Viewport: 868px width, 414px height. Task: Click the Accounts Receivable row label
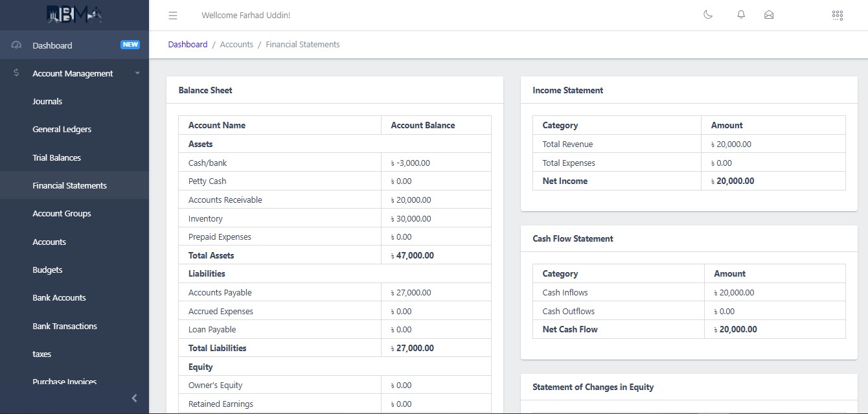pyautogui.click(x=225, y=200)
